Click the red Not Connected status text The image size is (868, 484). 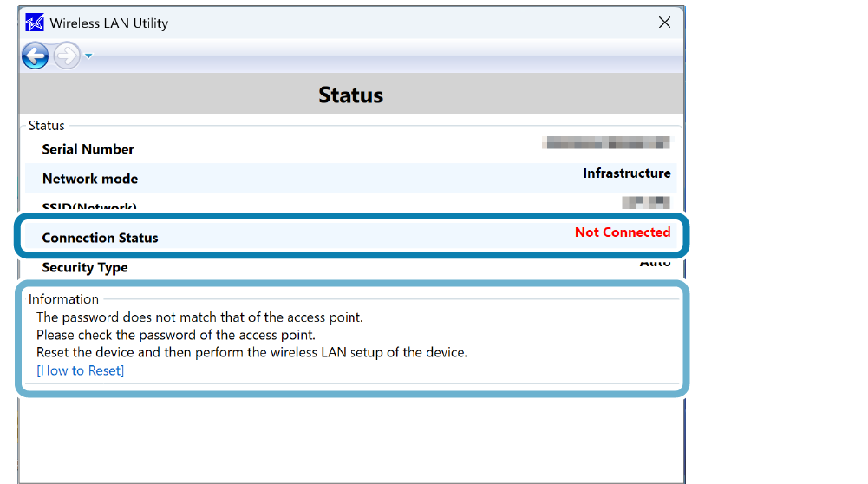tap(622, 232)
